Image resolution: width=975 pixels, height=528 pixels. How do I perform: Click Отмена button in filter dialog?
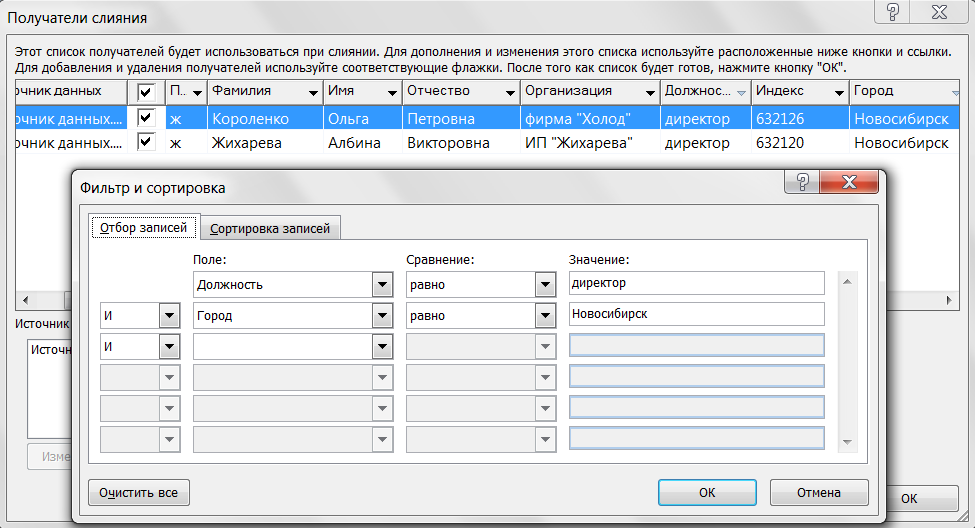[819, 493]
